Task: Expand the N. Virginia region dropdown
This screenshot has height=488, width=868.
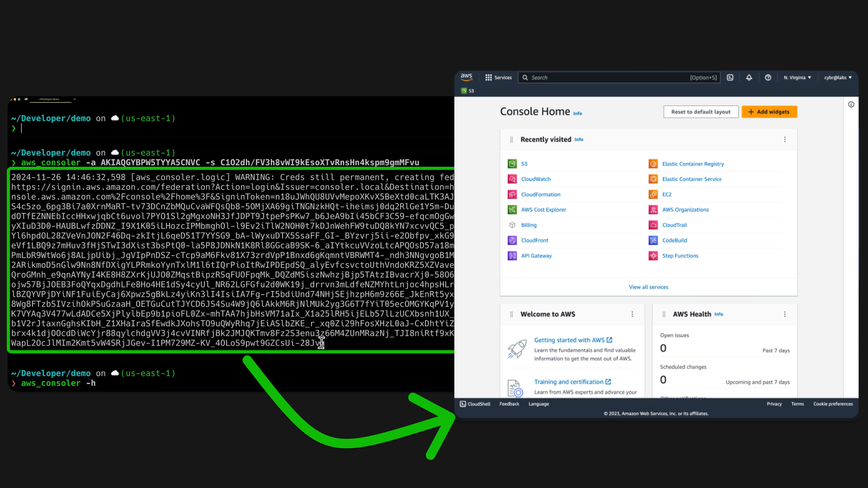Action: pyautogui.click(x=797, y=78)
